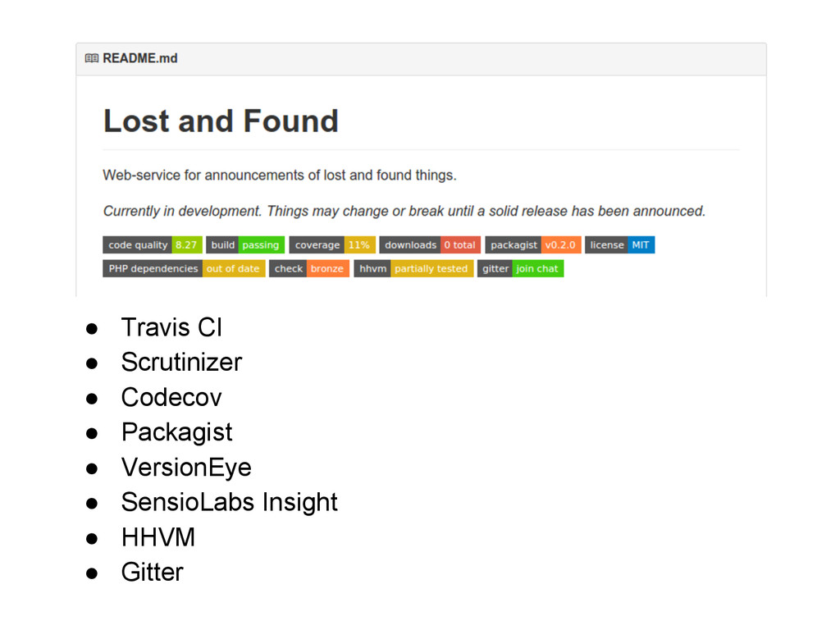Viewport: 840px width, 630px height.
Task: Select the SensioLabs Insight bullet item
Action: [x=230, y=503]
